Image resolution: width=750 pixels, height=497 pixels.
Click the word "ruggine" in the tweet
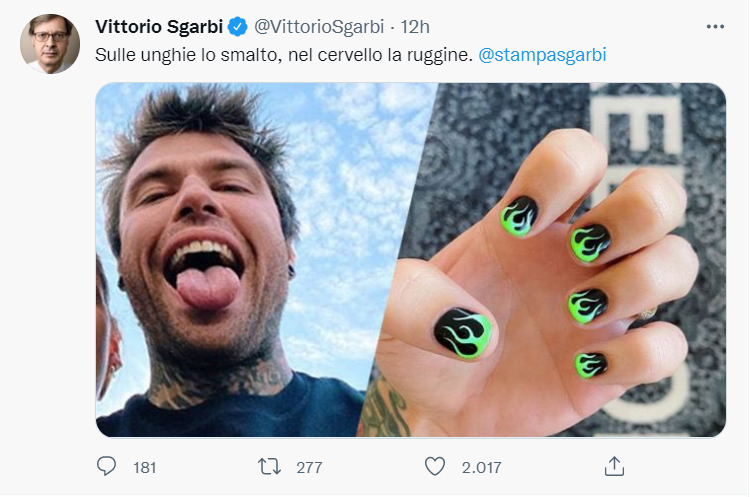coord(439,54)
